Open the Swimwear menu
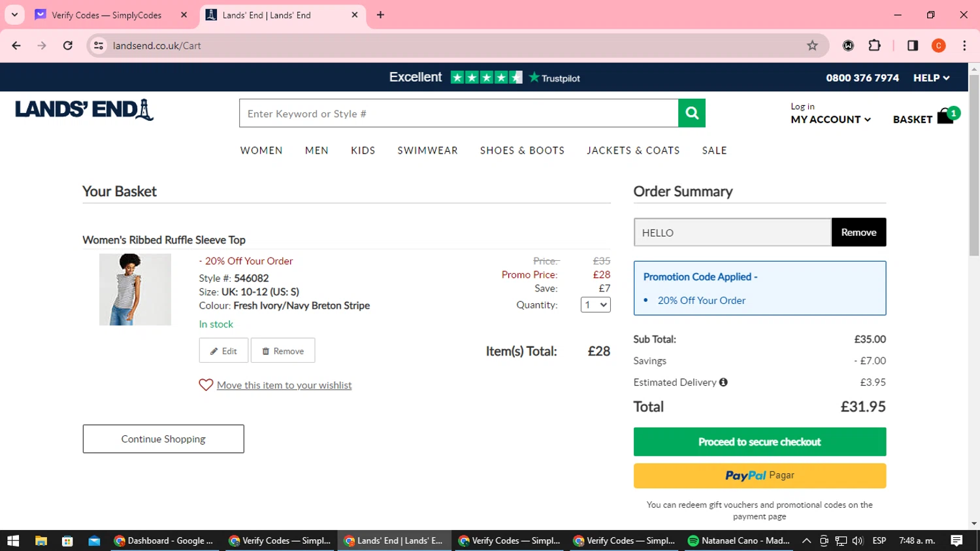The width and height of the screenshot is (980, 551). (427, 150)
